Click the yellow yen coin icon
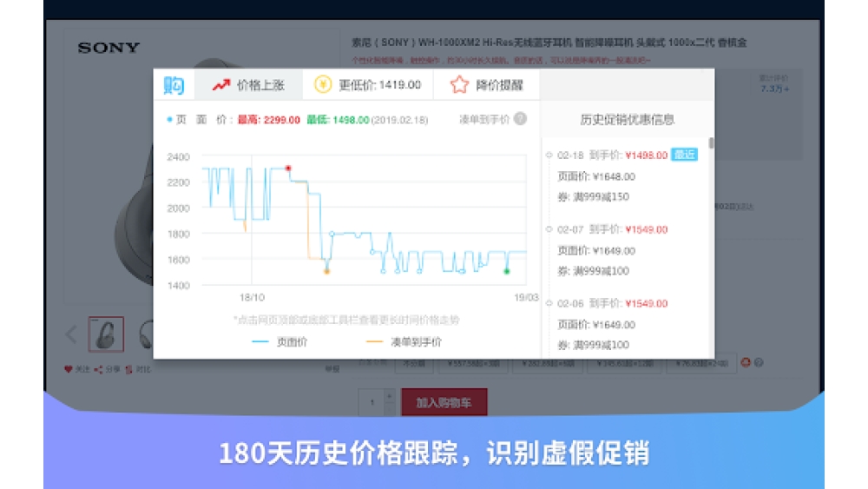This screenshot has height=489, width=868. pyautogui.click(x=323, y=84)
